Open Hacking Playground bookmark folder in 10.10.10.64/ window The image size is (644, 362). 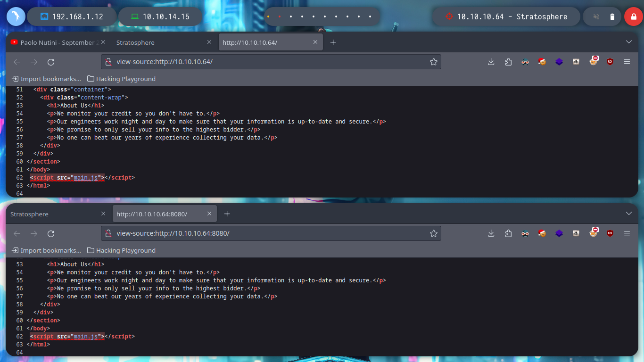pyautogui.click(x=121, y=79)
